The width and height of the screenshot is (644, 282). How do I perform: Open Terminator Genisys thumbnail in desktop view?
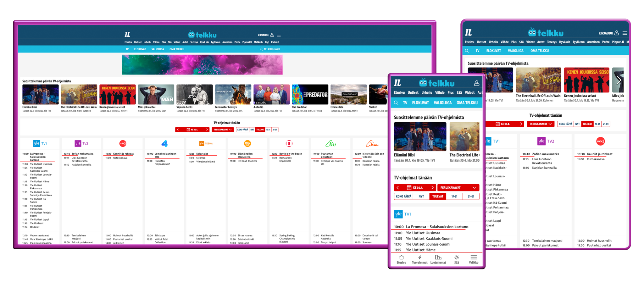click(233, 94)
